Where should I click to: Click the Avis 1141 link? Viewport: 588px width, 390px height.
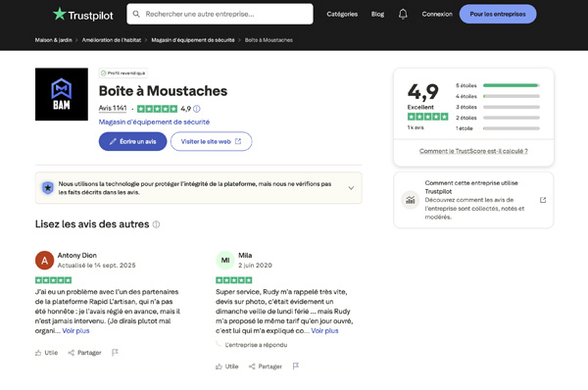coord(113,109)
